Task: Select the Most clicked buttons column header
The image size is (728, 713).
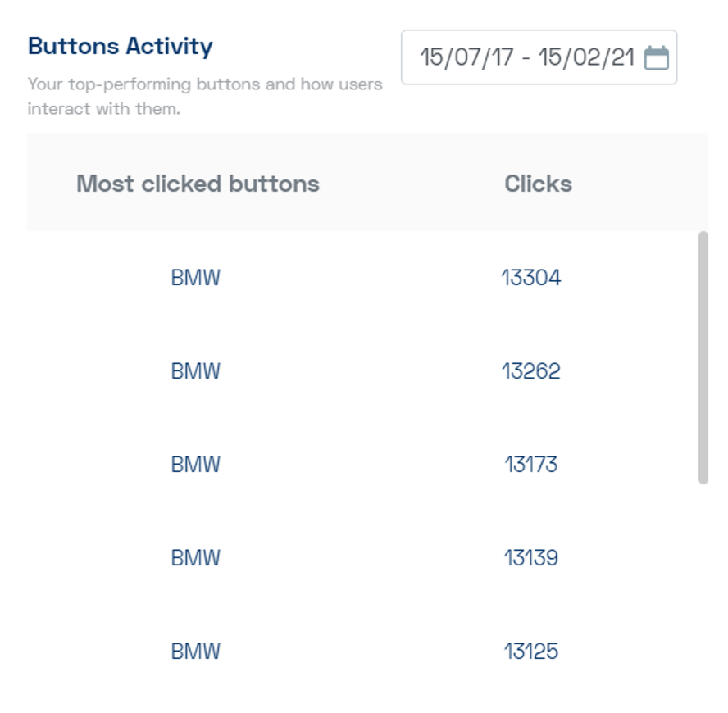Action: [x=198, y=184]
